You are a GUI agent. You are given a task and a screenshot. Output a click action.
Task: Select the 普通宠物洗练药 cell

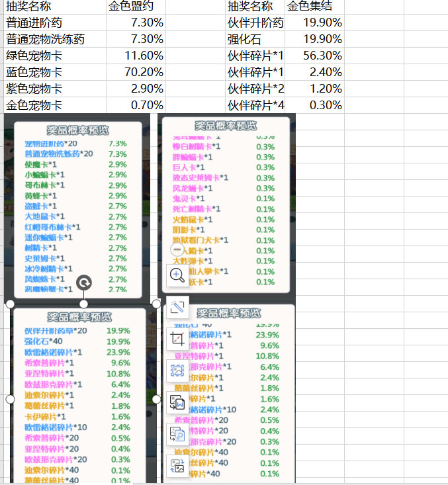pos(55,39)
